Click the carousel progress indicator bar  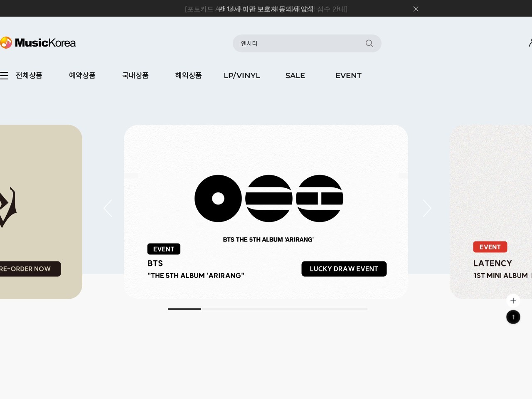(267, 309)
